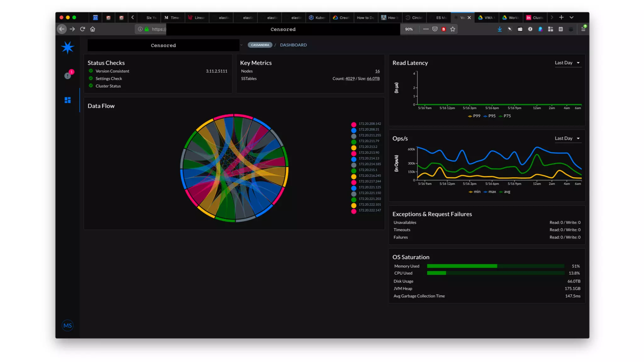
Task: Open the MS user avatar
Action: click(68, 326)
